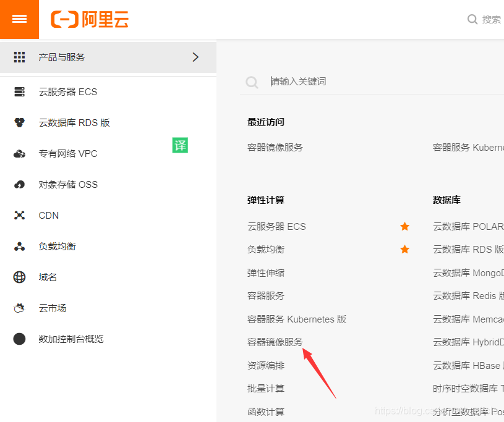Click the domain globe icon in sidebar
Viewport: 504px width, 422px height.
click(19, 277)
